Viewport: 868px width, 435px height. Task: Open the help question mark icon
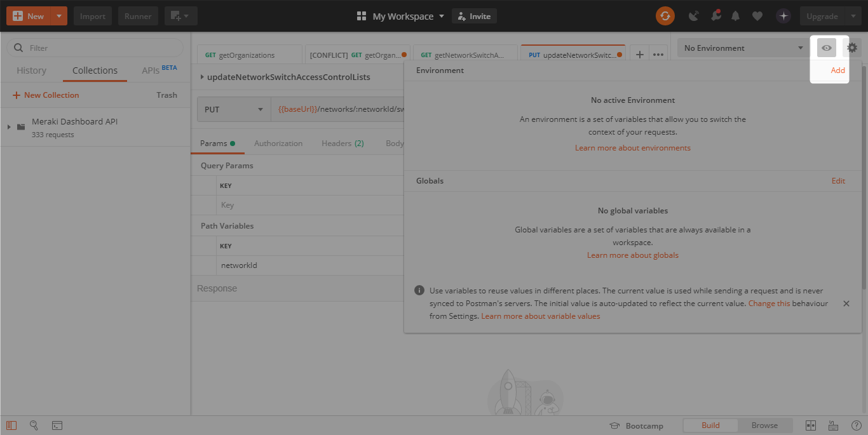(x=856, y=425)
